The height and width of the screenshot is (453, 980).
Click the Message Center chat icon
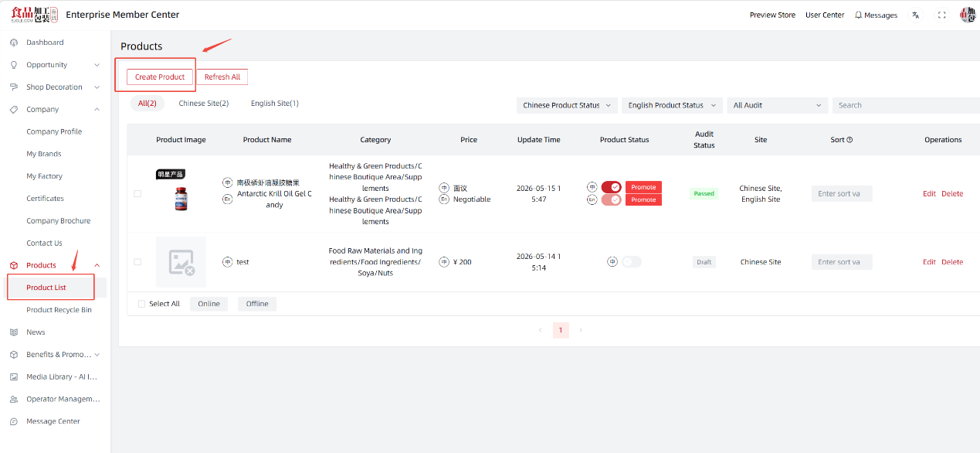tap(14, 421)
